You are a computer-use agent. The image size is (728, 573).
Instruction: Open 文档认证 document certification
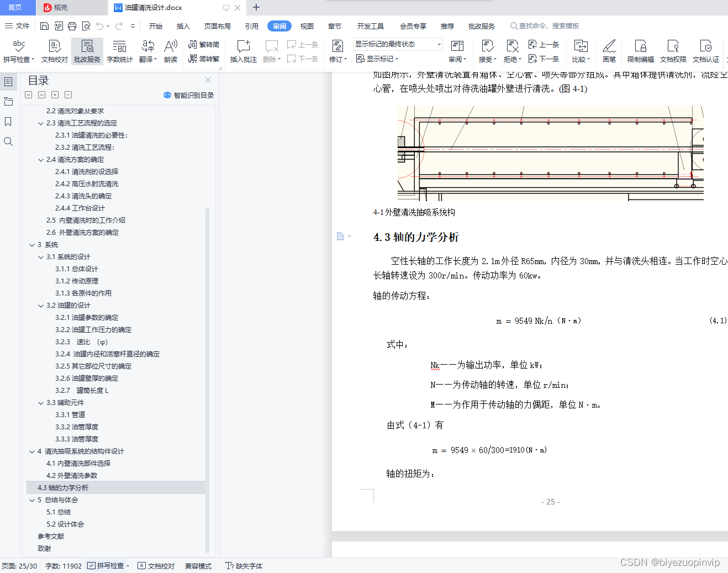(706, 51)
